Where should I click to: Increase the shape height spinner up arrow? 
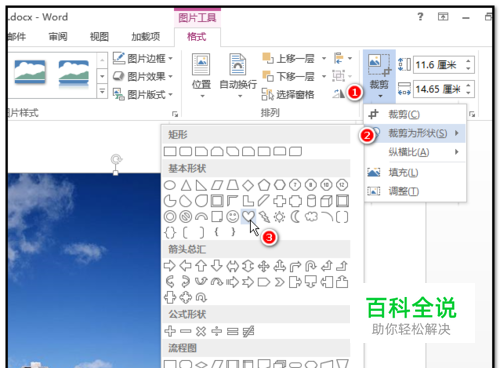[468, 61]
